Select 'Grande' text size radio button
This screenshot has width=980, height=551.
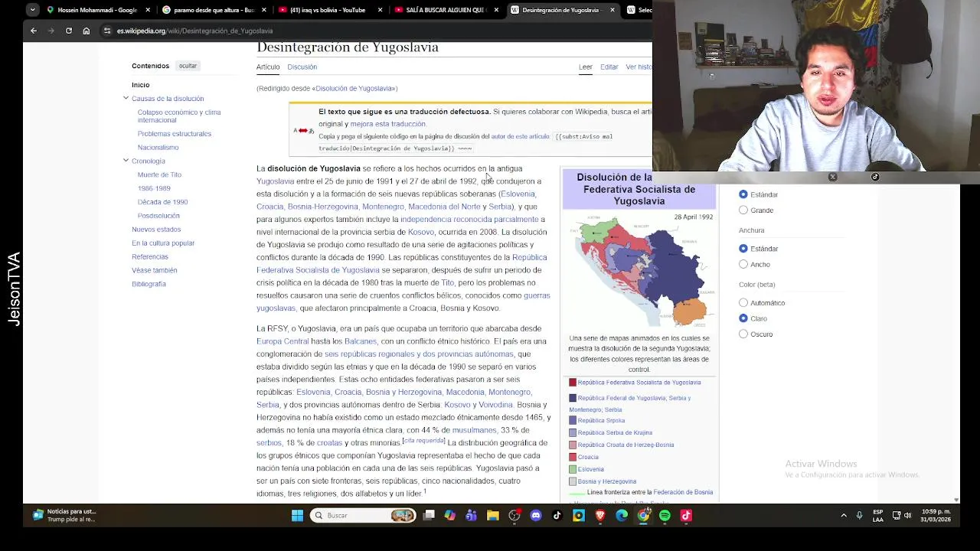[743, 210]
